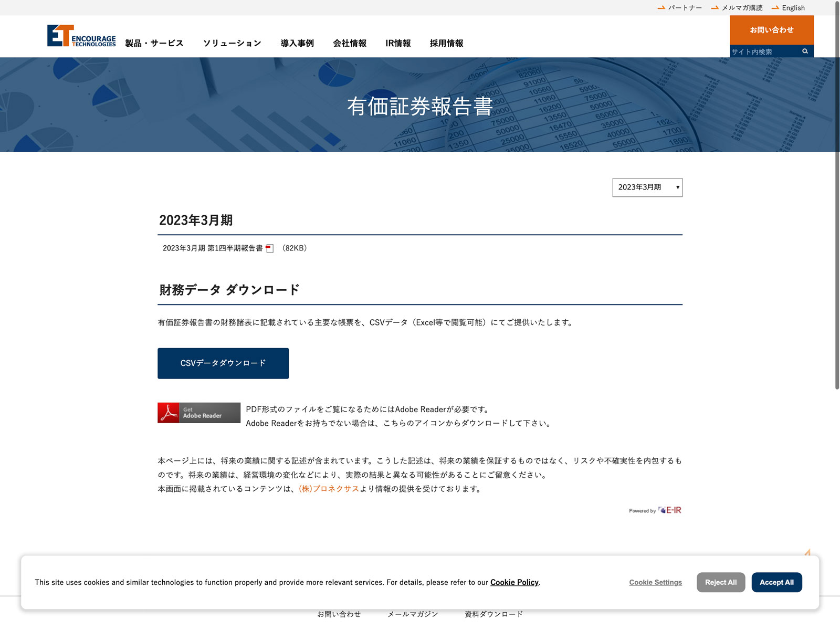Viewport: 840px width, 630px height.
Task: Open the PDF icon next to 第1四半期報告書
Action: 269,248
